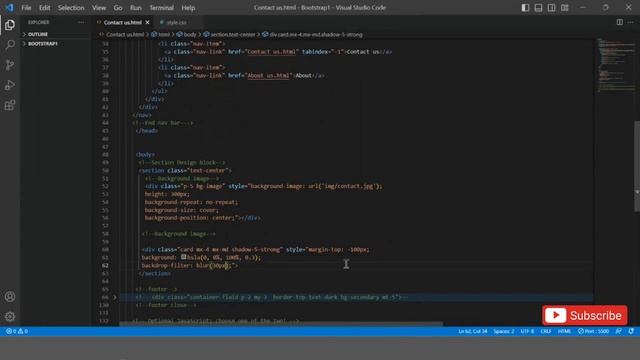This screenshot has width=640, height=360.
Task: Open the Help menu
Action: pos(188,8)
